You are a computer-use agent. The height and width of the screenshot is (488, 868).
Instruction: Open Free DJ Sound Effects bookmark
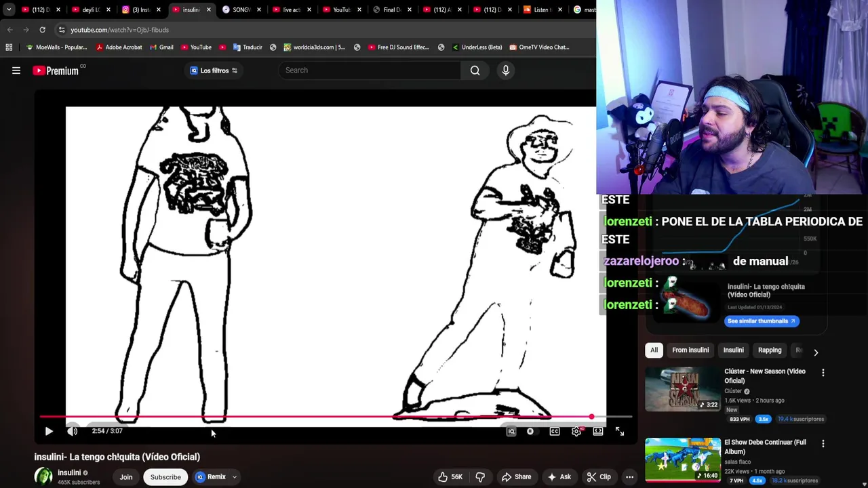pyautogui.click(x=398, y=47)
